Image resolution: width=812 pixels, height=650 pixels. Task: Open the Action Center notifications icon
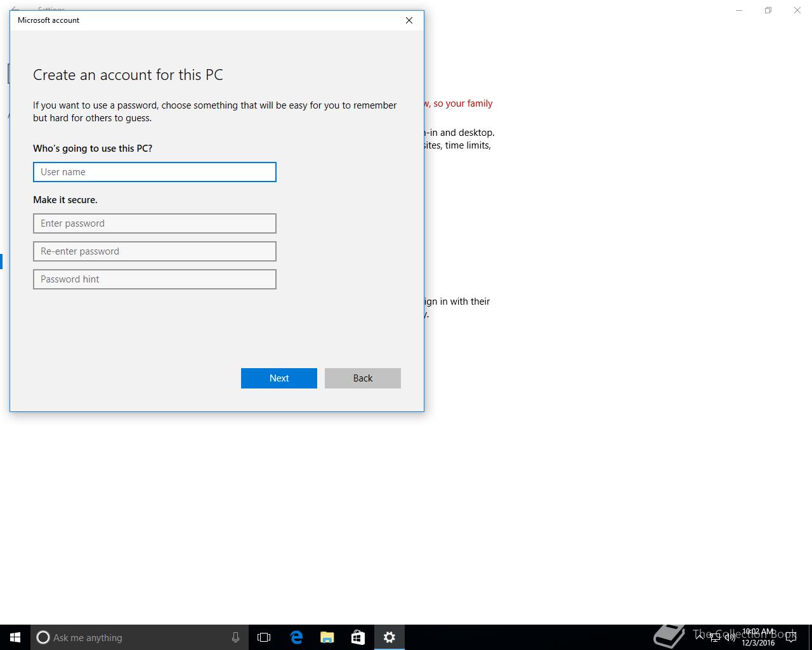[791, 637]
